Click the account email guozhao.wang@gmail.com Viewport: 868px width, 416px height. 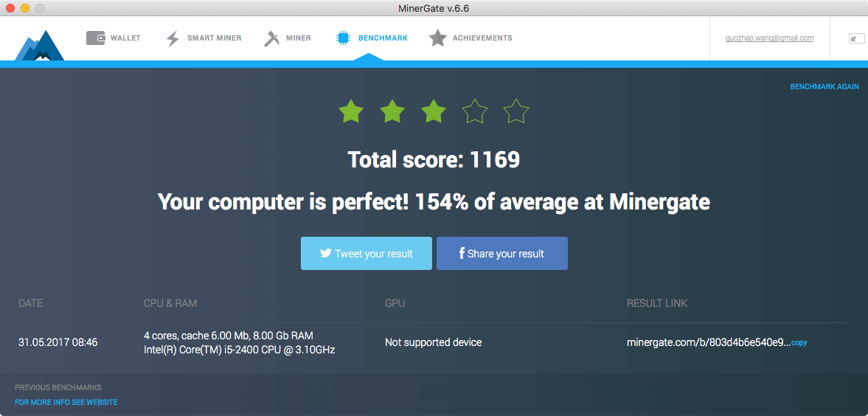pos(769,38)
